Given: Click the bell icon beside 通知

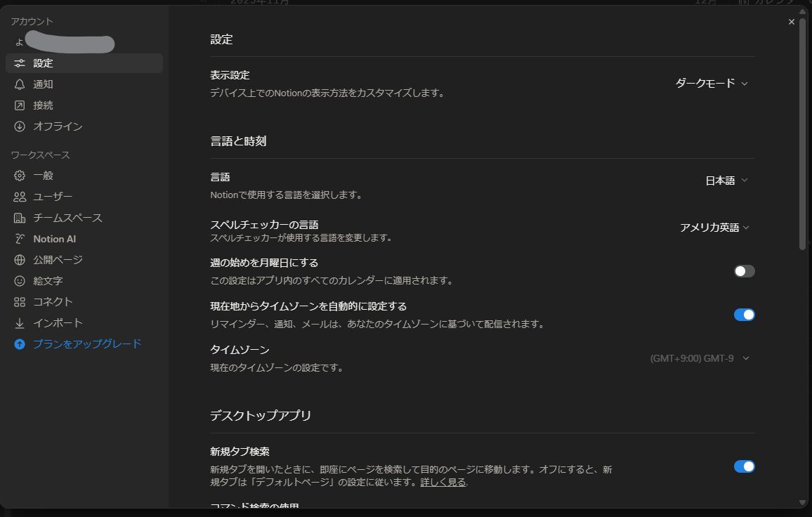Looking at the screenshot, I should 20,84.
